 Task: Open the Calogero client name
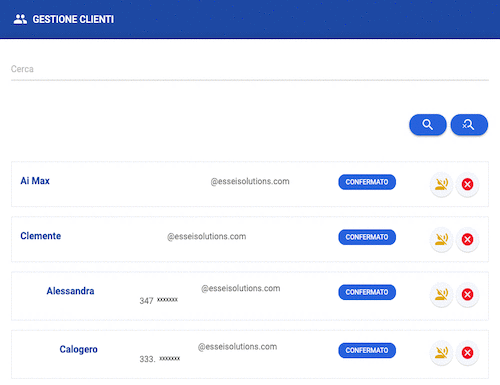(79, 349)
